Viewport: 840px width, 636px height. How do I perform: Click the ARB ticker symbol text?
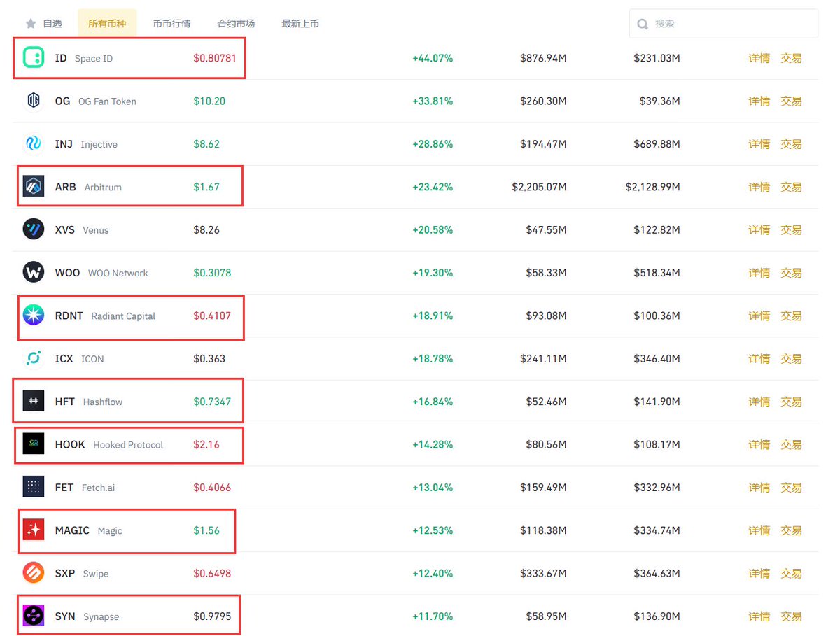coord(66,187)
